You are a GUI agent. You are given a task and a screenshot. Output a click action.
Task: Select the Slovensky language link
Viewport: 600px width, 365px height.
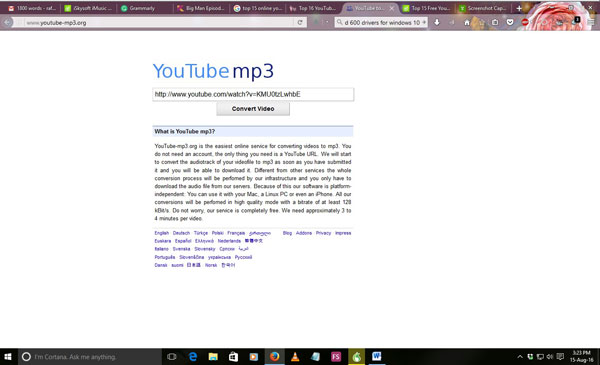[x=205, y=249]
